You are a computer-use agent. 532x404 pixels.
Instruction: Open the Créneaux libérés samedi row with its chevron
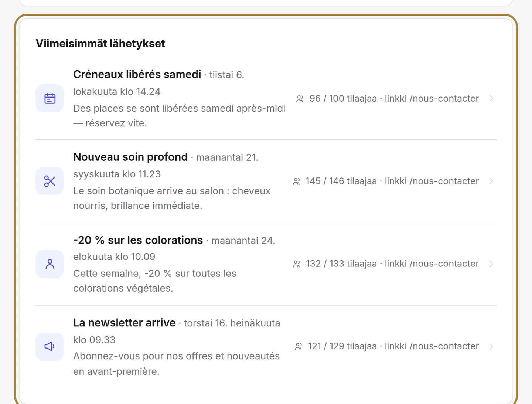491,98
